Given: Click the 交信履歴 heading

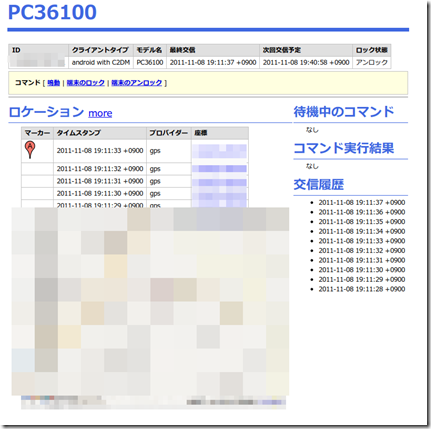Looking at the screenshot, I should 319,184.
